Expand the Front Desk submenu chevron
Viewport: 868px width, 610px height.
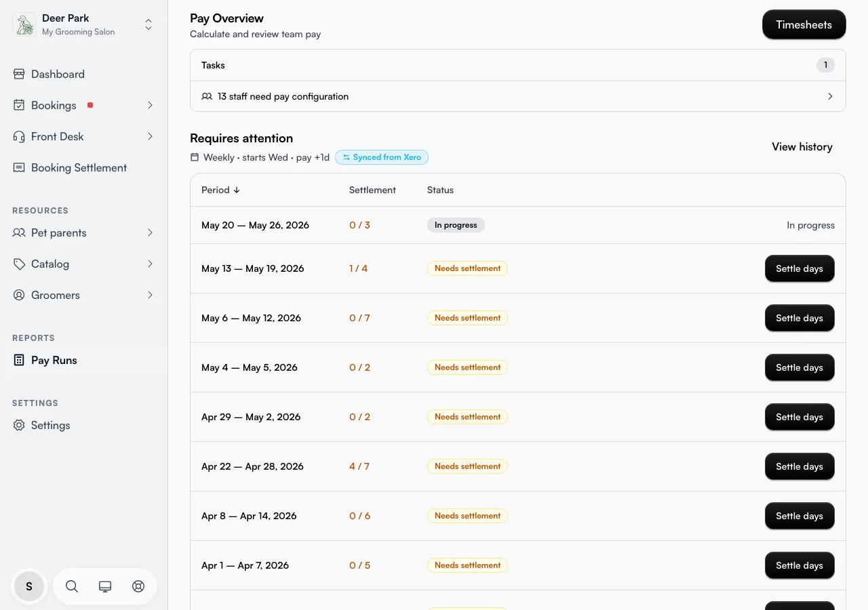pos(150,137)
